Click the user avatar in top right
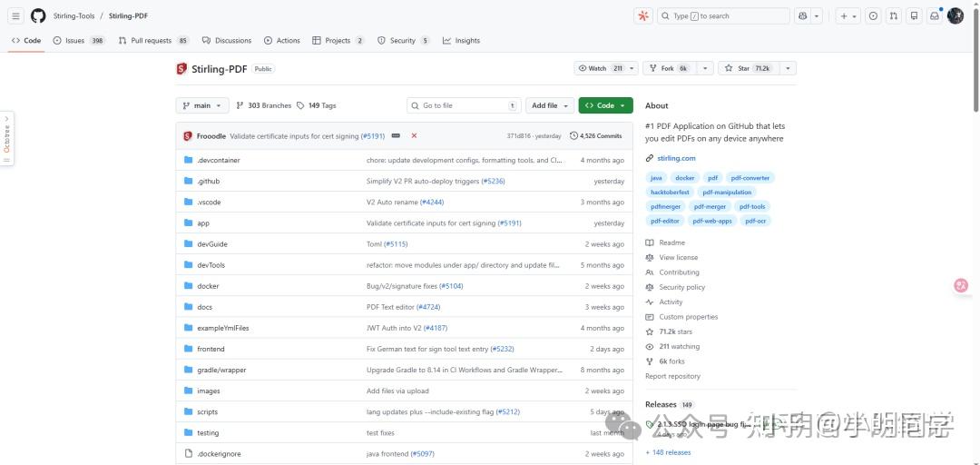The height and width of the screenshot is (465, 980). [955, 15]
